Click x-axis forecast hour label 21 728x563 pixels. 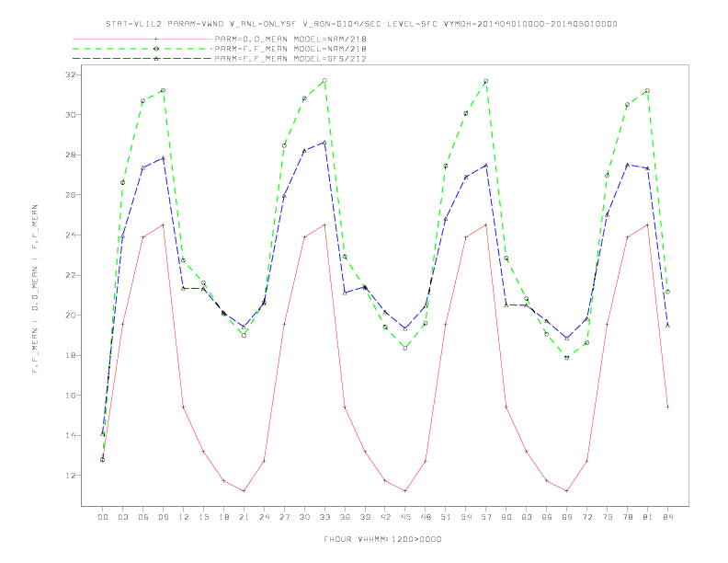coord(244,517)
